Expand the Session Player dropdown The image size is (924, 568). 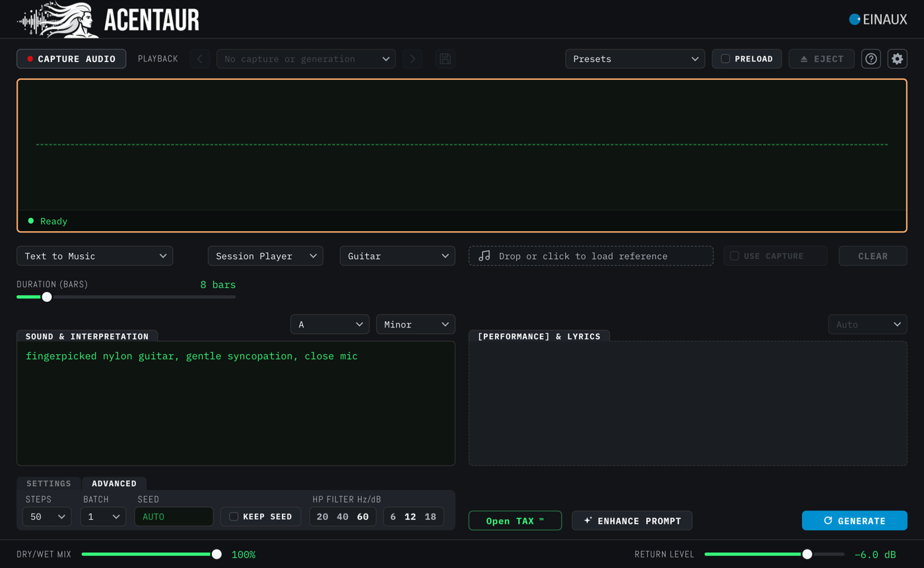coord(265,256)
